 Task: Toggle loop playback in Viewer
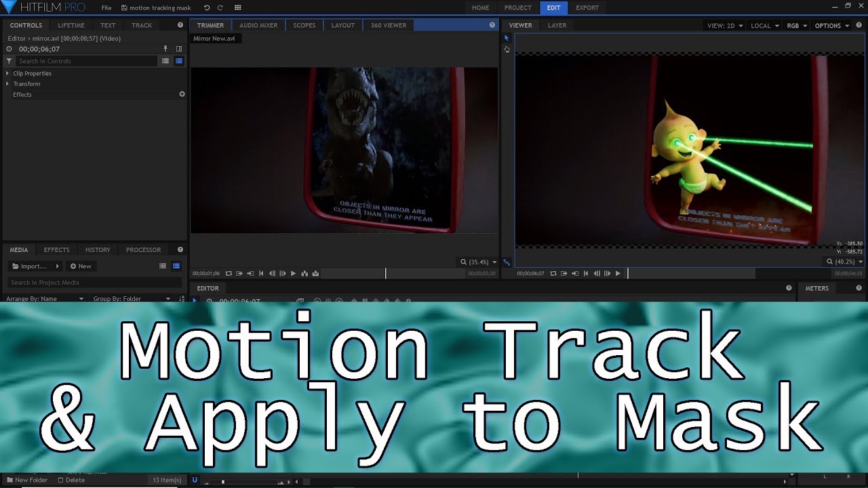[x=553, y=273]
